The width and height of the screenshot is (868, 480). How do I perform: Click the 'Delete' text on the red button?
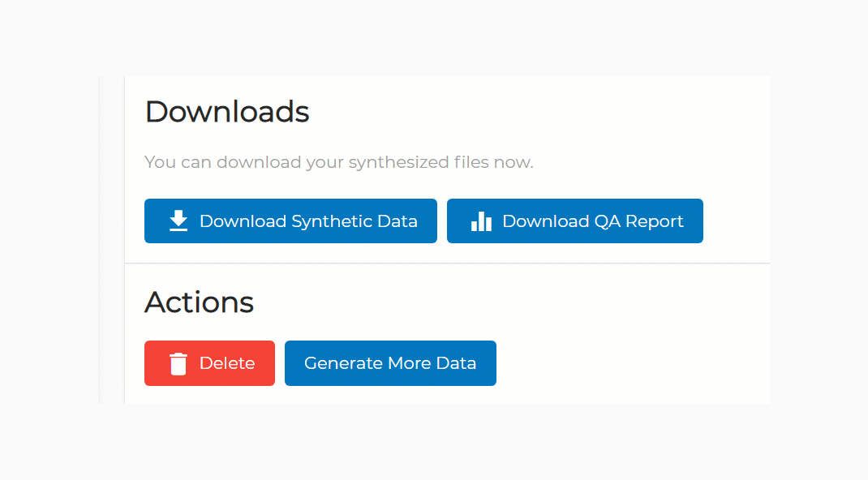coord(227,363)
